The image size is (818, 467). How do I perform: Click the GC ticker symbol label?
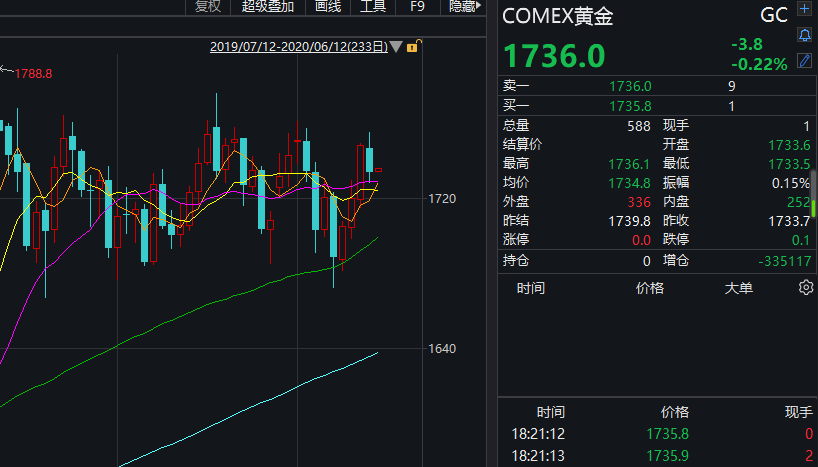[774, 15]
